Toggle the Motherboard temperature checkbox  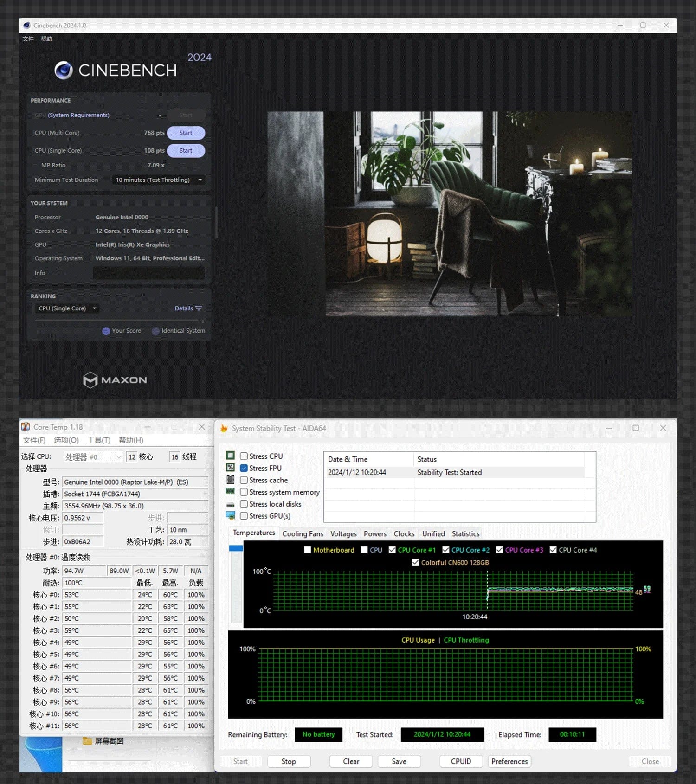click(307, 550)
